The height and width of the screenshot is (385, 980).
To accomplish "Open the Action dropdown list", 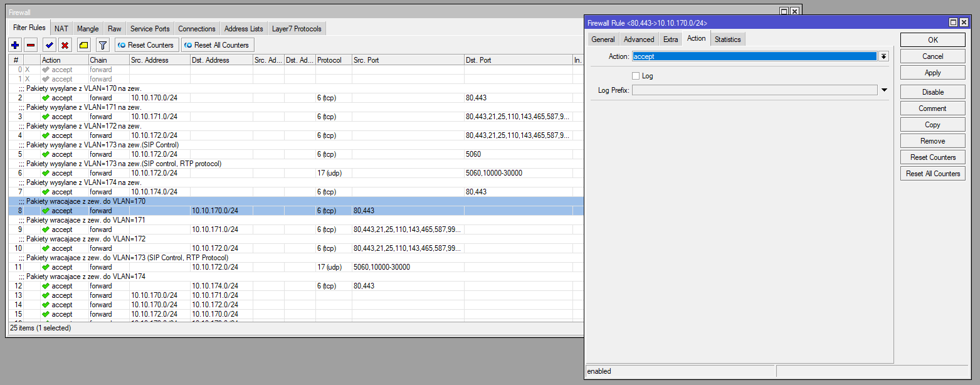I will pyautogui.click(x=883, y=56).
